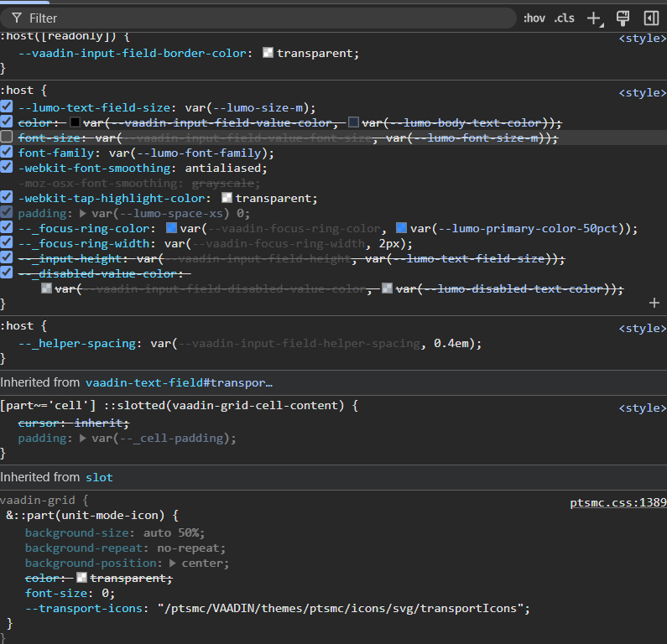Click the inherited slot element link
667x644 pixels.
point(99,477)
